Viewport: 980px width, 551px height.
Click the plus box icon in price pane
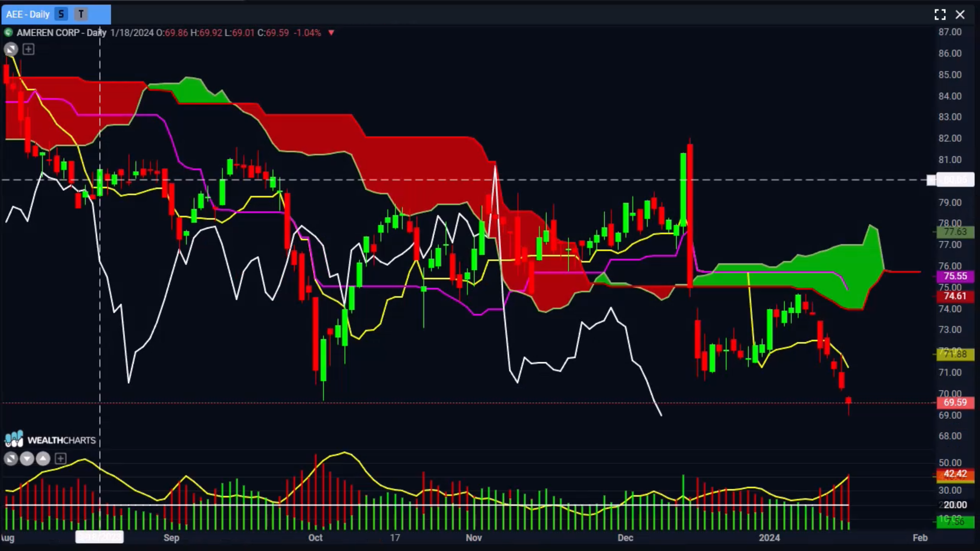click(29, 49)
